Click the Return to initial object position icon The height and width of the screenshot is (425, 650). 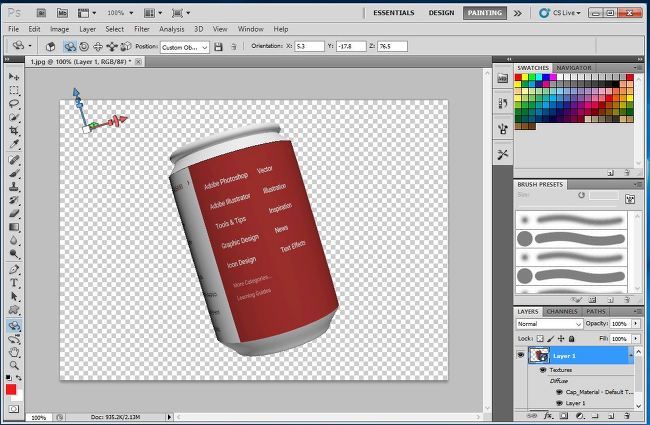[x=51, y=46]
